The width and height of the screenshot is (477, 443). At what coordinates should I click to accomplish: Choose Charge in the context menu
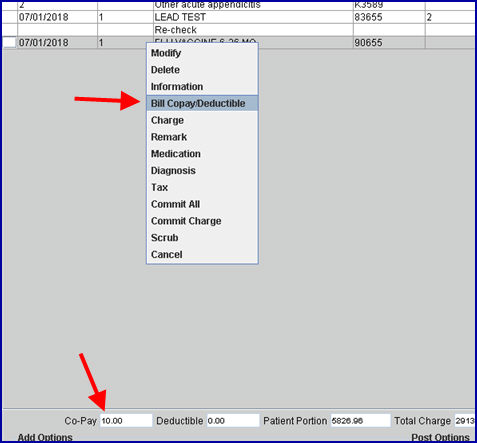coord(202,120)
